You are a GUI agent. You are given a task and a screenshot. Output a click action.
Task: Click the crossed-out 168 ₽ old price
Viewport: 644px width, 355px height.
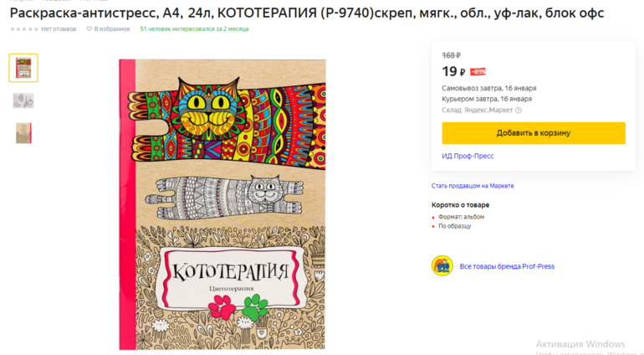pos(451,55)
